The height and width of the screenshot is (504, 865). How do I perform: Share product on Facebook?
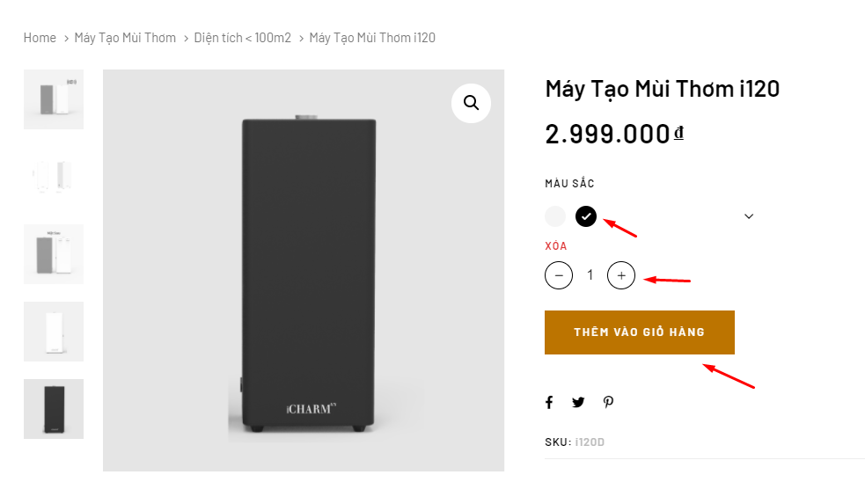click(549, 402)
